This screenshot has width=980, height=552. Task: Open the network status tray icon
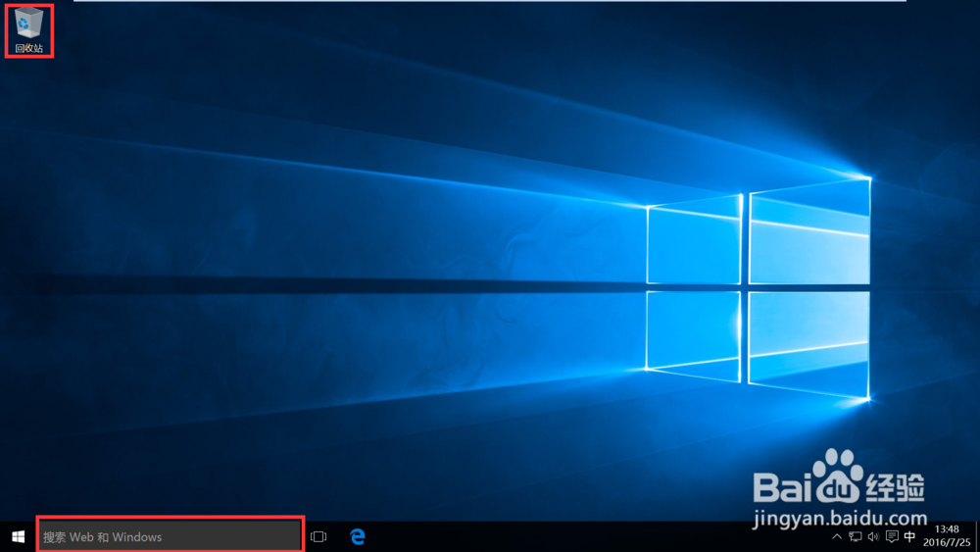tap(855, 537)
